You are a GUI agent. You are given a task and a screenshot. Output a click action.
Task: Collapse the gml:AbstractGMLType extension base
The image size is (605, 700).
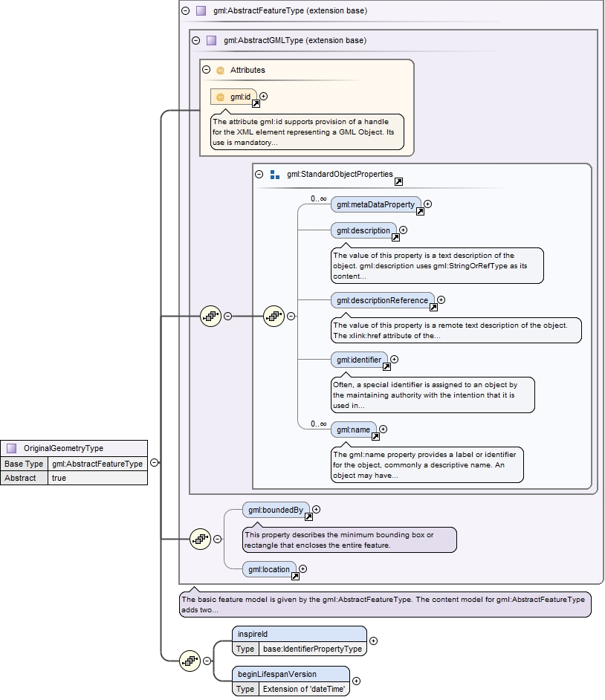[x=196, y=40]
